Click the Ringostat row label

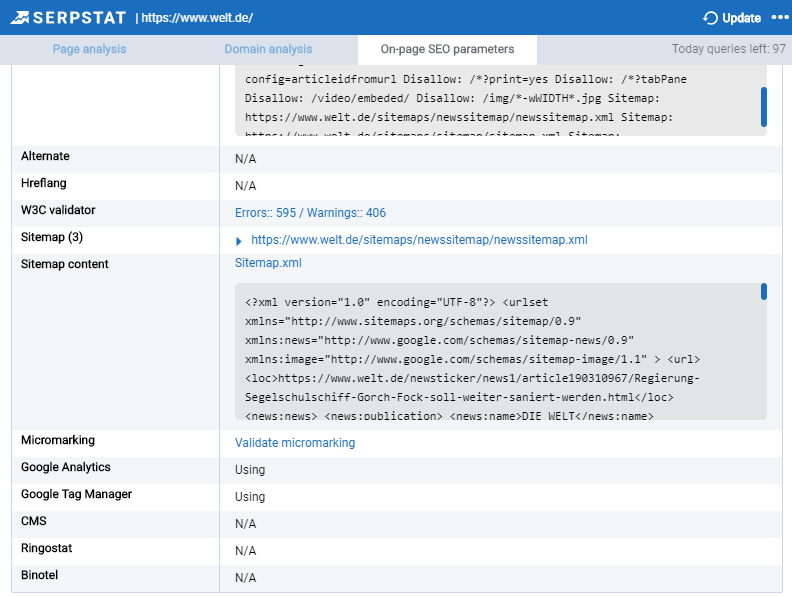pos(46,549)
